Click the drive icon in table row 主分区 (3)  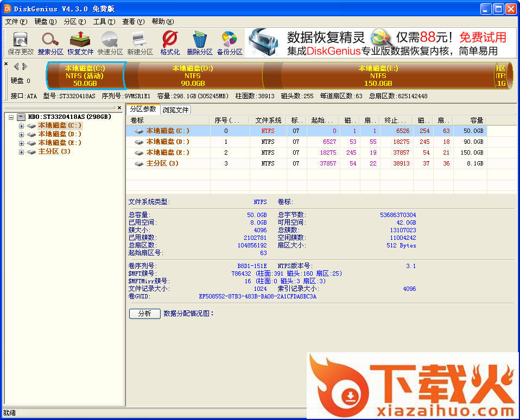pyautogui.click(x=139, y=164)
